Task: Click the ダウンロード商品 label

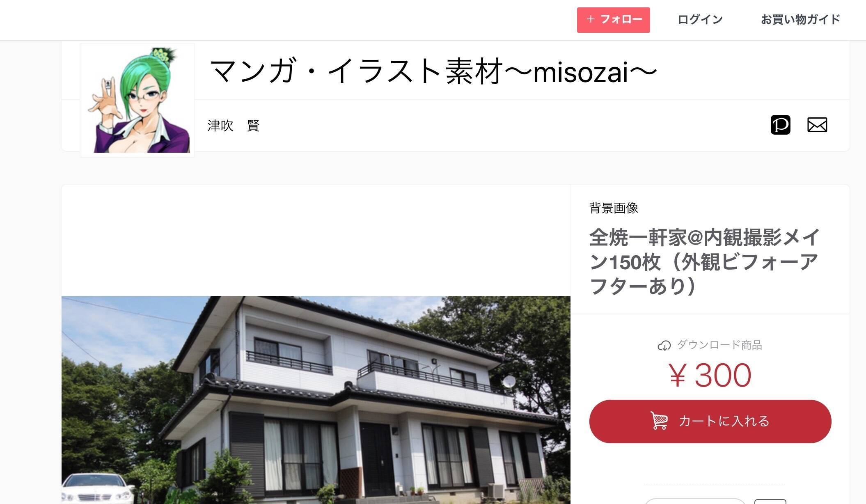Action: click(x=719, y=345)
